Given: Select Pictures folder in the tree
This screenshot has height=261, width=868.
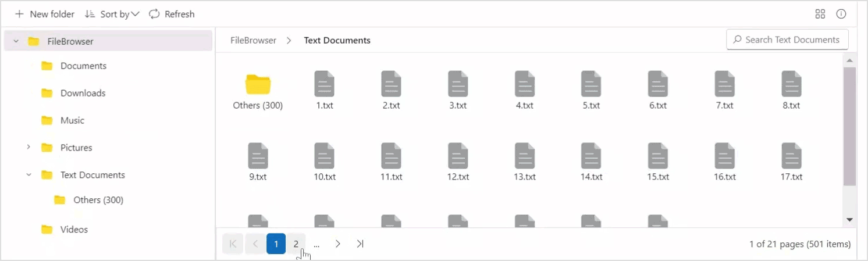Looking at the screenshot, I should pyautogui.click(x=76, y=148).
